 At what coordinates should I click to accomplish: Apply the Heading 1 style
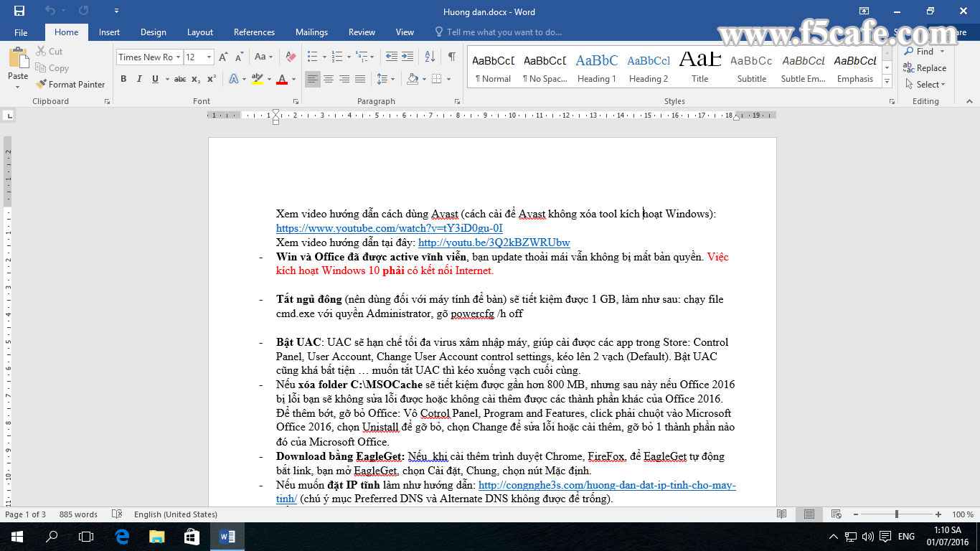coord(597,68)
